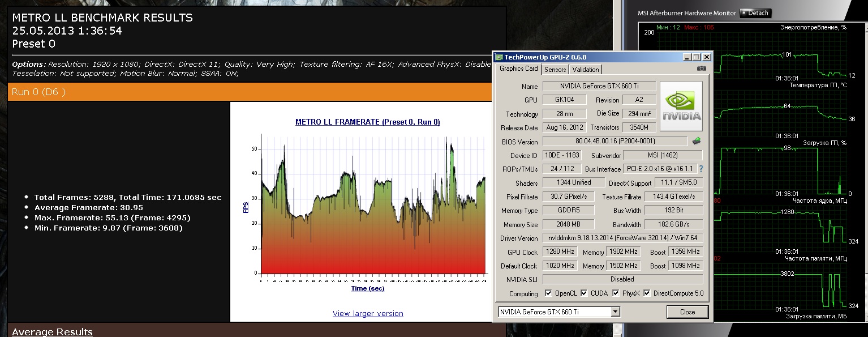Image resolution: width=868 pixels, height=337 pixels.
Task: Click the Shaders field 1344 Unified
Action: [x=573, y=182]
